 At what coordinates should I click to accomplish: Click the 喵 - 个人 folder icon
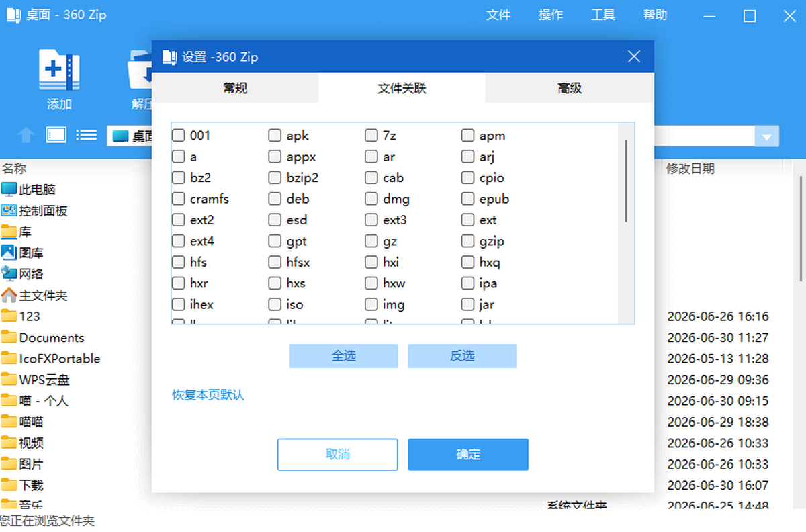tap(9, 401)
